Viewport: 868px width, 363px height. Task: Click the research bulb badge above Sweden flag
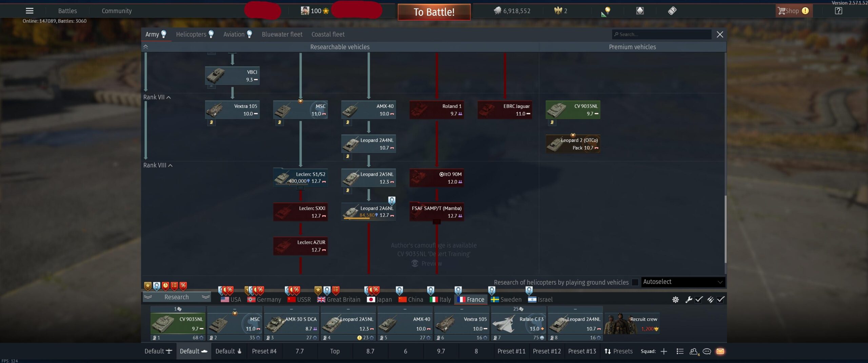click(492, 291)
